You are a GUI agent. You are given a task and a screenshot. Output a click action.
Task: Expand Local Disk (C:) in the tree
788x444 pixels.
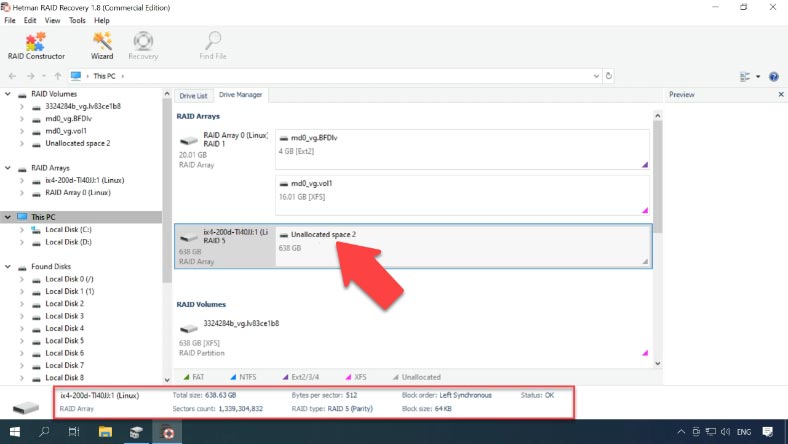tap(22, 230)
